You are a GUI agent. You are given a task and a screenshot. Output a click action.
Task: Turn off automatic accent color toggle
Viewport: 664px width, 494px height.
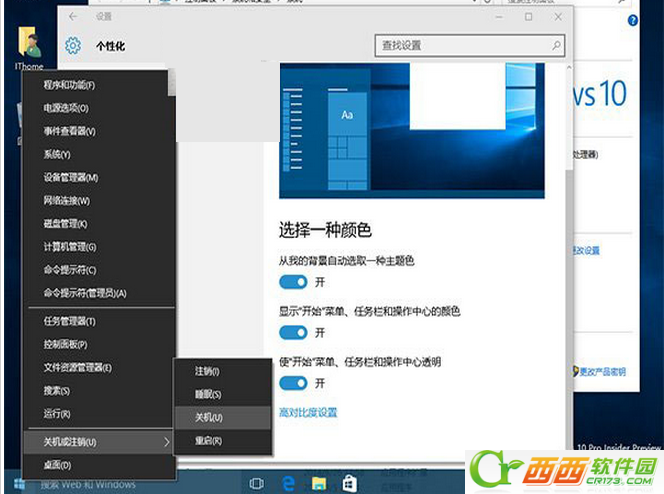click(x=293, y=282)
